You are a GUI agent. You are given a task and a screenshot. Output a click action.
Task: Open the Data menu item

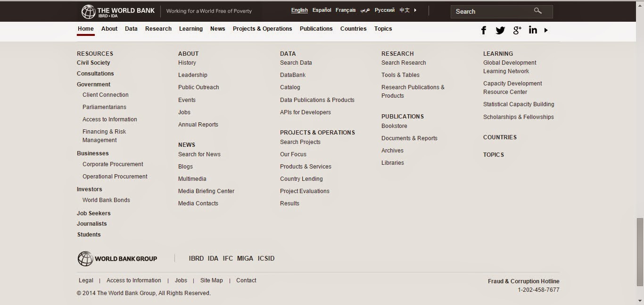pyautogui.click(x=131, y=29)
